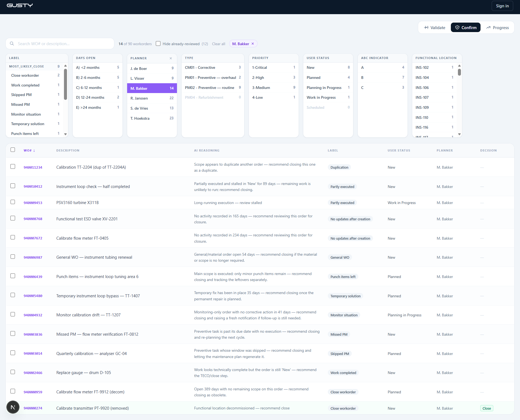Viewport: 520px width, 420px height.
Task: Filter functional location INS-102
Action: point(434,67)
